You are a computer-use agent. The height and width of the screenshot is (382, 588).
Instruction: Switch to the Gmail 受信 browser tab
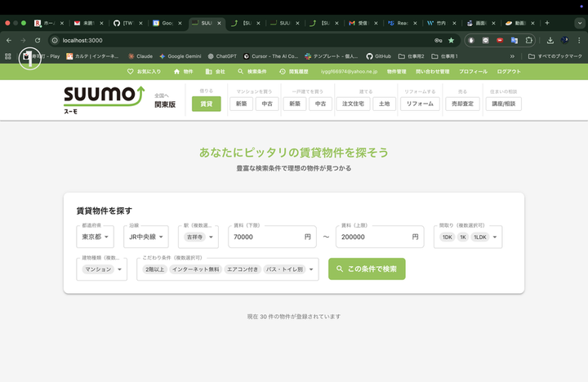click(x=363, y=23)
